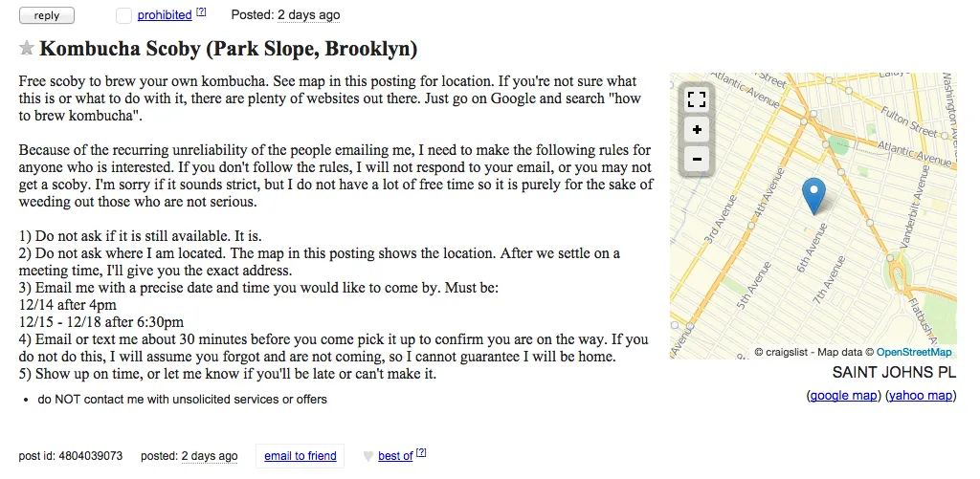
Task: Open the prohibited flag link
Action: tap(164, 15)
